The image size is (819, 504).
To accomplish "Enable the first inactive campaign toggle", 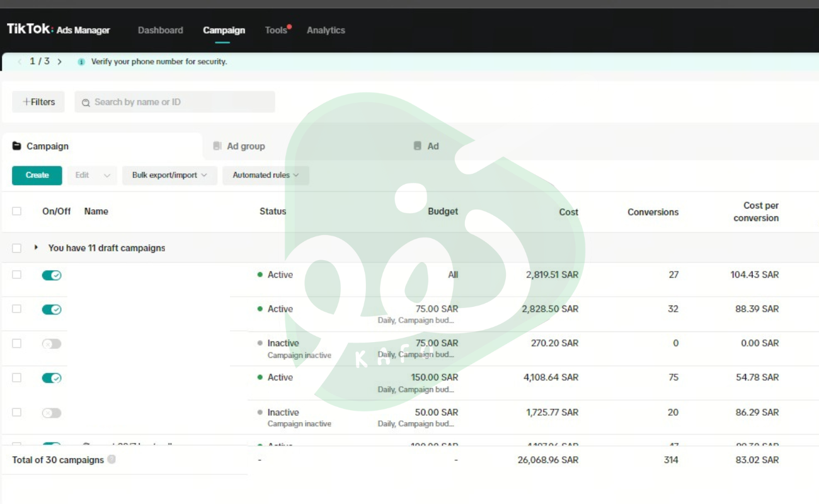I will [x=52, y=344].
